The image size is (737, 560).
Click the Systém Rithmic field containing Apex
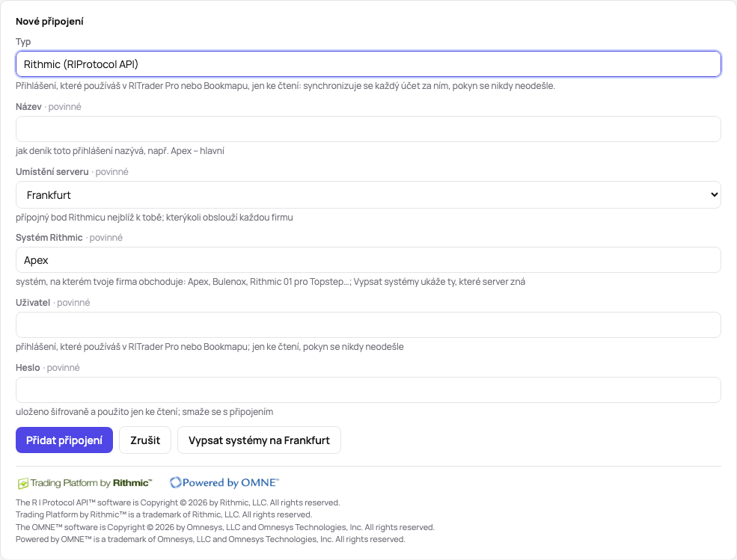[368, 259]
